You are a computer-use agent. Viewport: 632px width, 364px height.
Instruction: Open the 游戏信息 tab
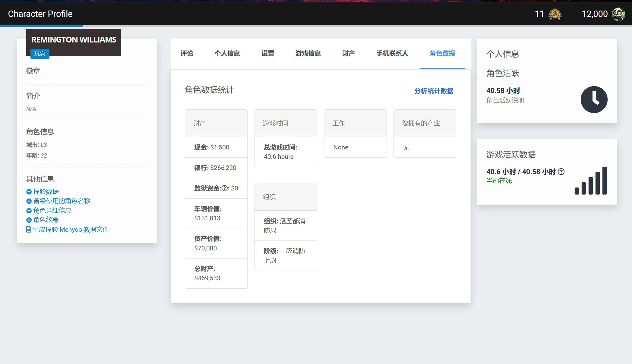(x=308, y=53)
